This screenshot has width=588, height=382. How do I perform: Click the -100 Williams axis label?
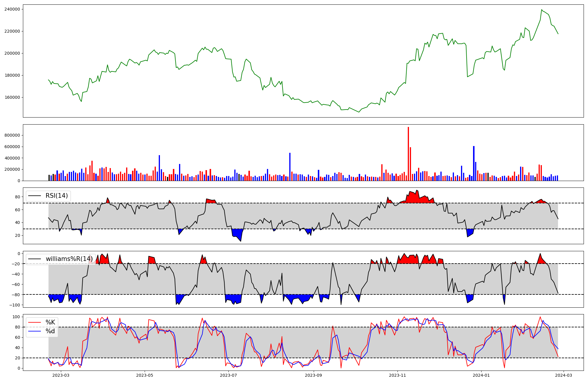coord(15,305)
